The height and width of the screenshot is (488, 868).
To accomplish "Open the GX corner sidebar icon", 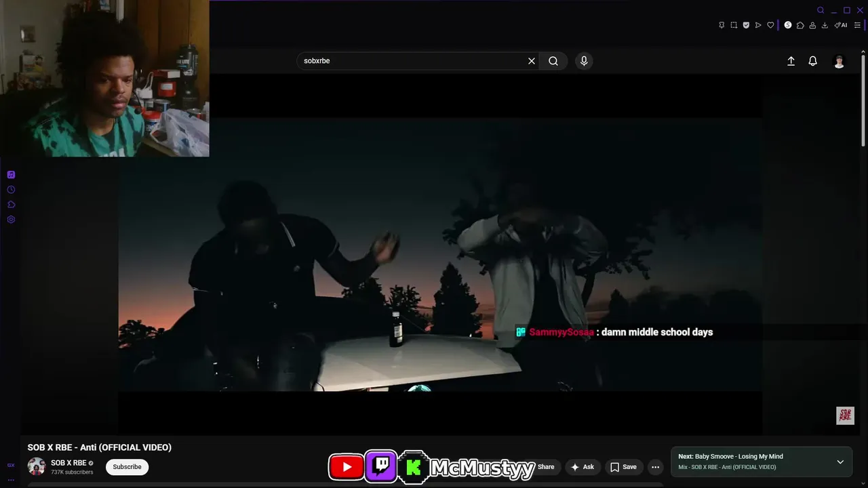I will coord(11,466).
